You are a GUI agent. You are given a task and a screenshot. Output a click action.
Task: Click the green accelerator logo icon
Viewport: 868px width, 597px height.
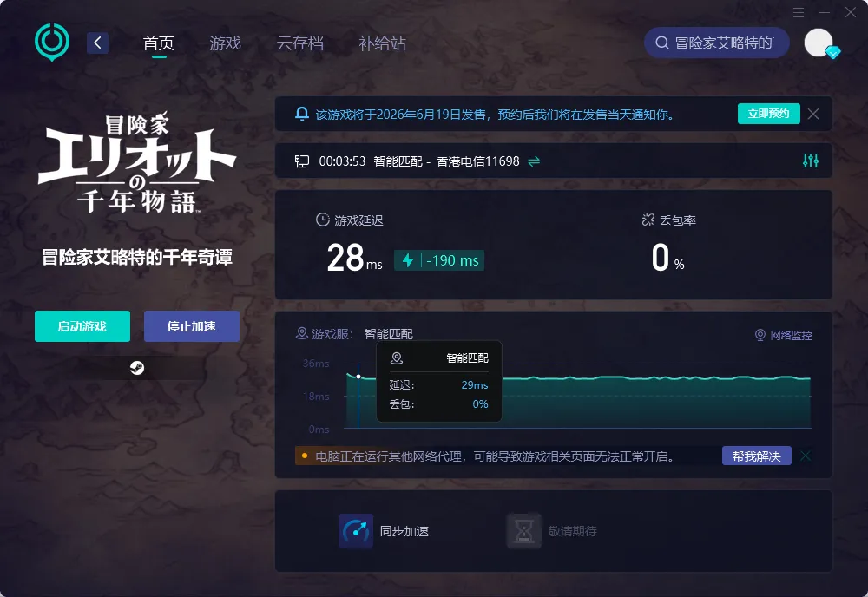pyautogui.click(x=52, y=42)
